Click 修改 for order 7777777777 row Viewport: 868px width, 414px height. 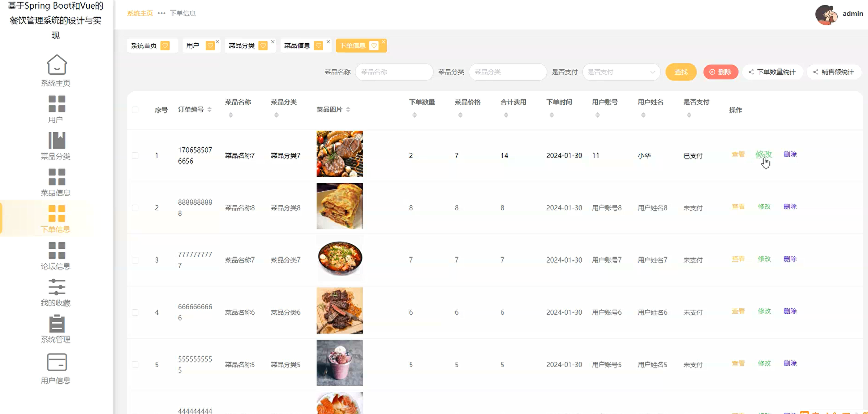click(764, 259)
